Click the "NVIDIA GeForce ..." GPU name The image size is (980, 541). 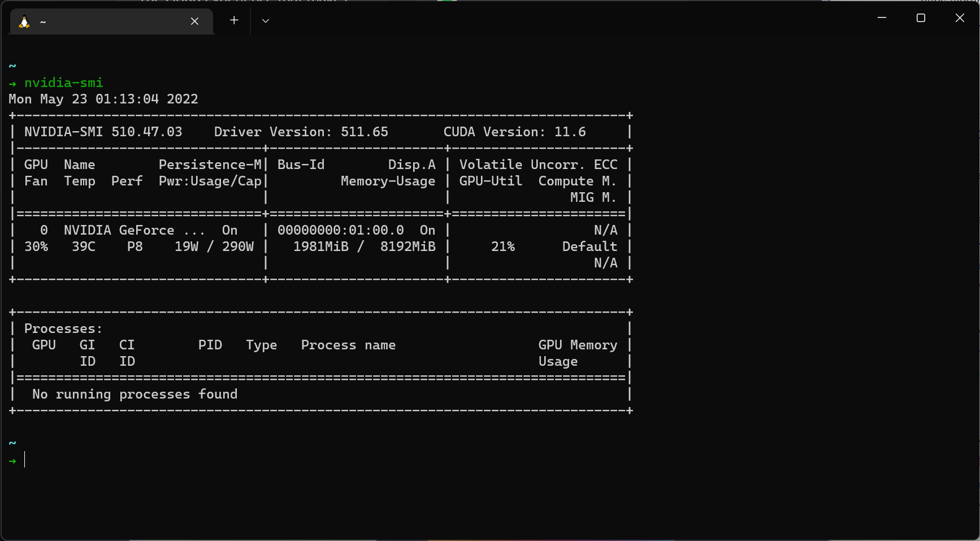135,231
